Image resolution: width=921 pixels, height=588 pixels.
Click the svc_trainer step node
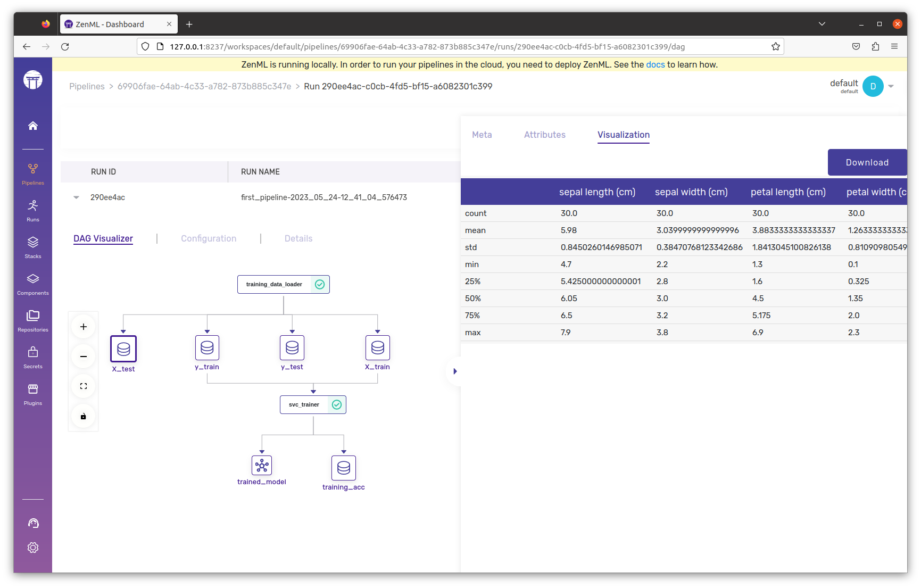313,404
